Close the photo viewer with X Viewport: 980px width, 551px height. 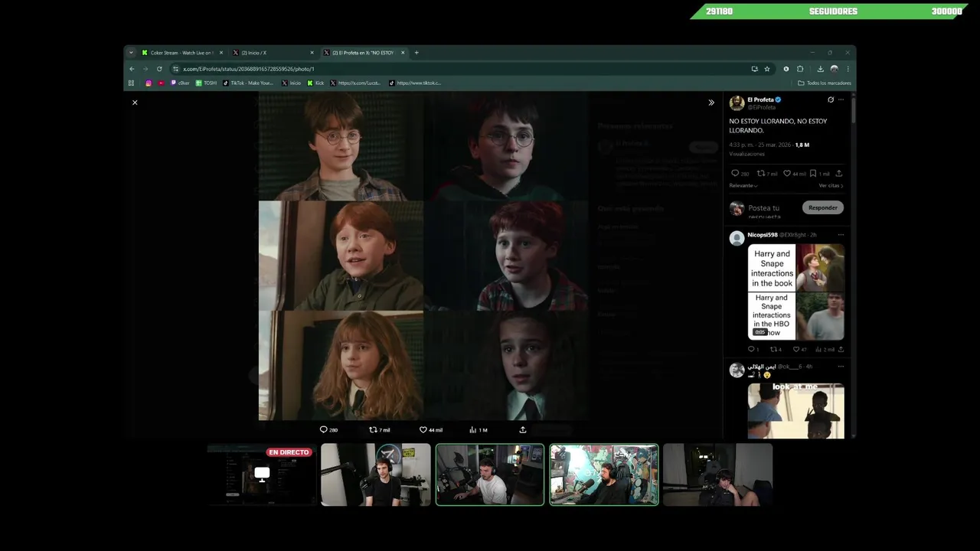pyautogui.click(x=135, y=103)
